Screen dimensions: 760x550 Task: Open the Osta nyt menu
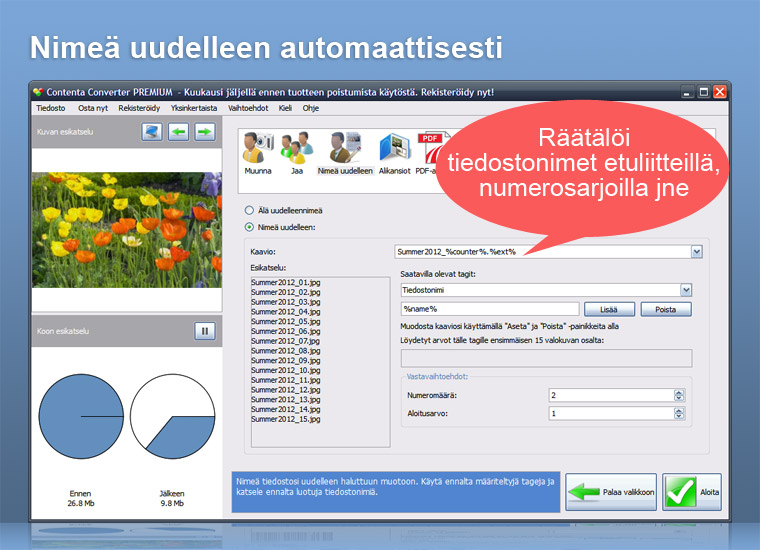point(93,108)
